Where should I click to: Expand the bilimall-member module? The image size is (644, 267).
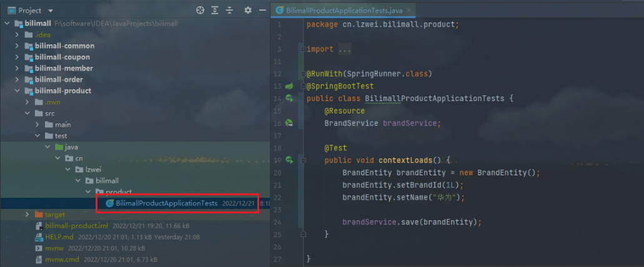pos(17,69)
